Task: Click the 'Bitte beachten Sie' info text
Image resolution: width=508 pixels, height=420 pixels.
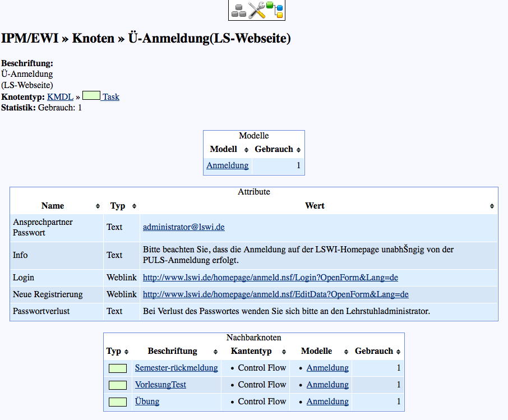Action: click(x=298, y=255)
